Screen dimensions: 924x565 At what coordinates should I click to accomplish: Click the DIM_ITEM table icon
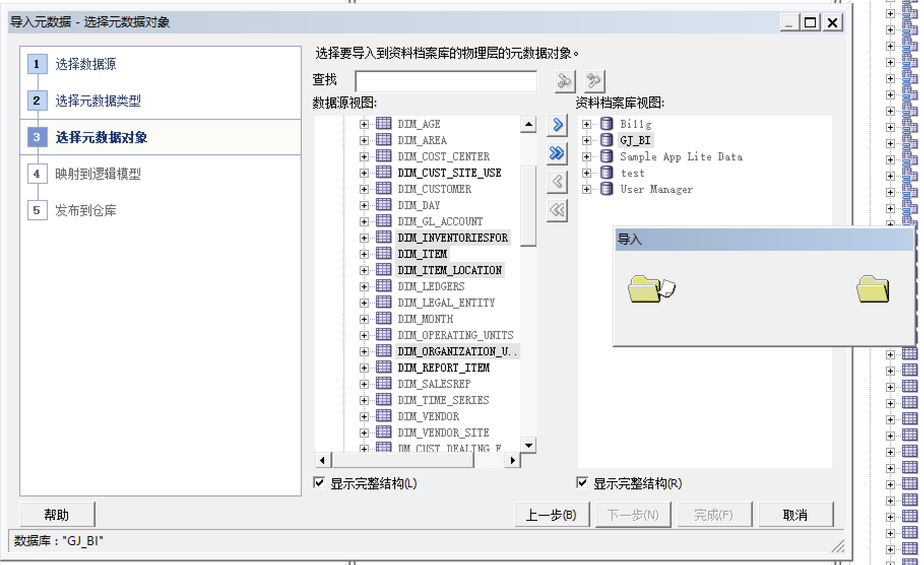384,254
